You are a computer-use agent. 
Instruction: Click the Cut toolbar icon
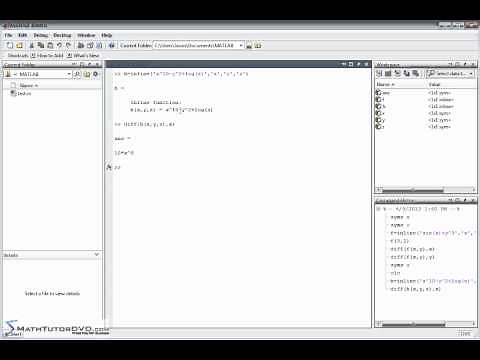(32, 45)
